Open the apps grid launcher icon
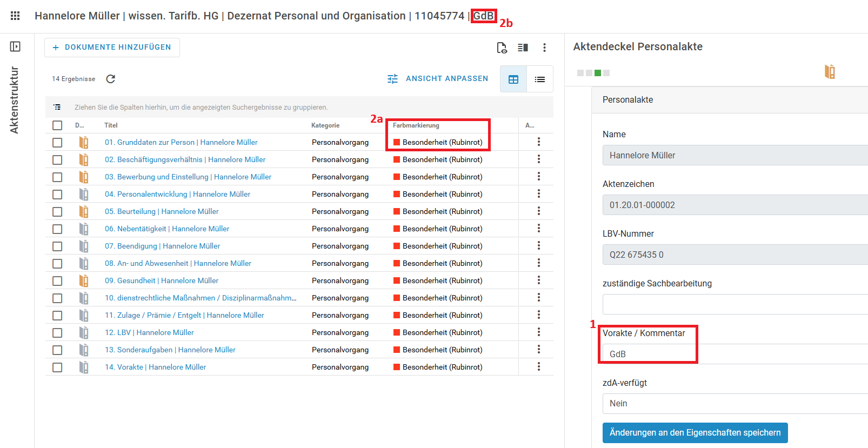868x448 pixels. click(x=15, y=16)
